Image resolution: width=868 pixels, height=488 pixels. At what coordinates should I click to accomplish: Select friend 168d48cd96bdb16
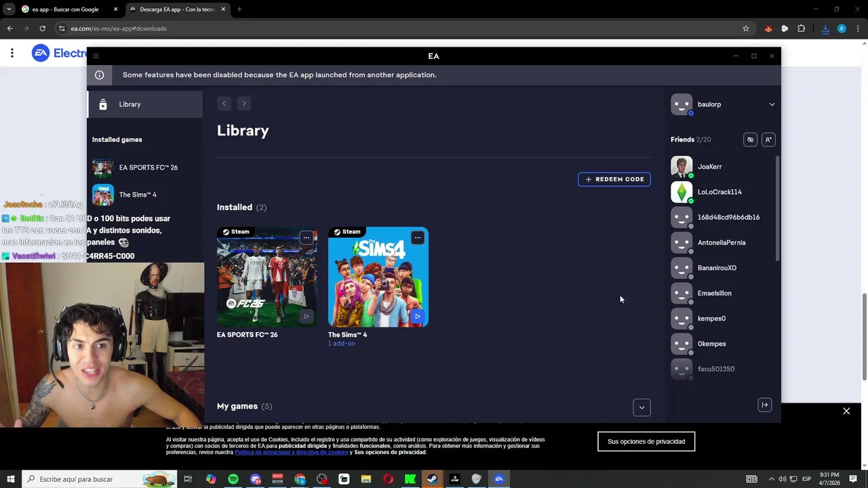pos(722,218)
